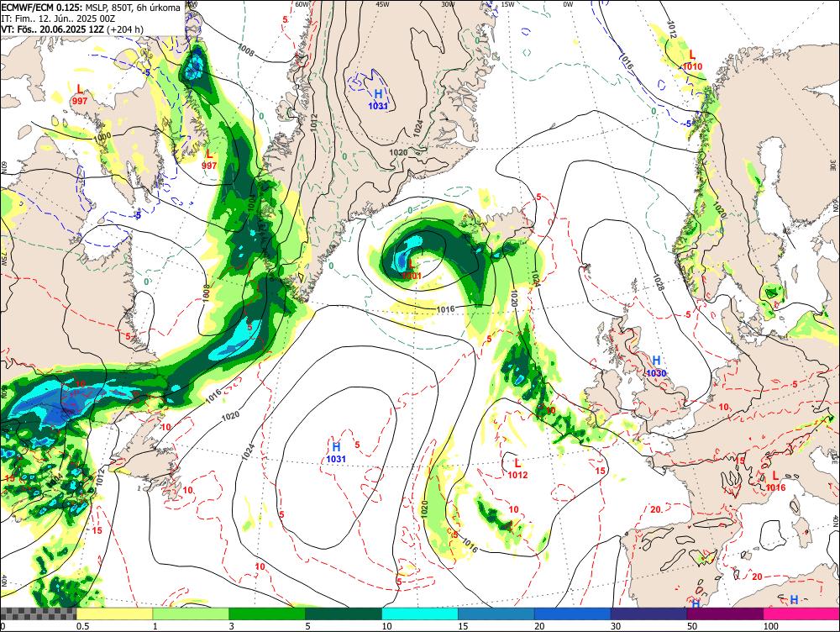
Task: Click the checkered 0–0.5 mm legend swatch
Action: coord(38,614)
